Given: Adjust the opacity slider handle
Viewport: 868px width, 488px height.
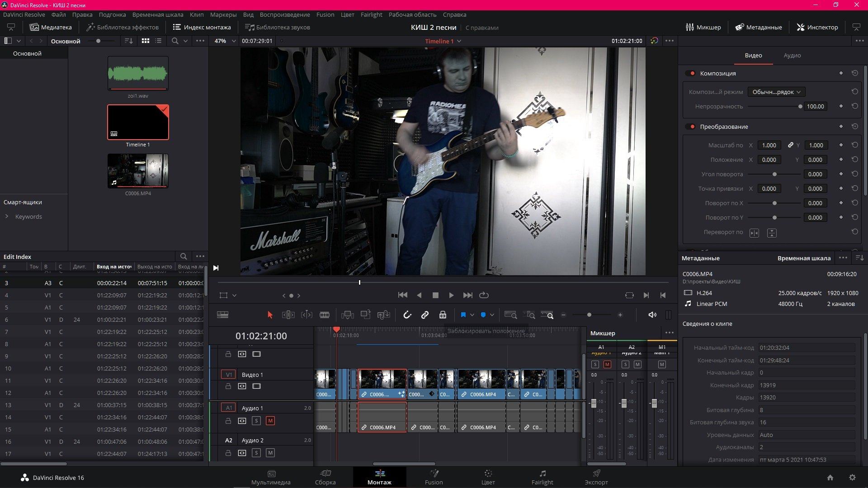Looking at the screenshot, I should click(800, 107).
